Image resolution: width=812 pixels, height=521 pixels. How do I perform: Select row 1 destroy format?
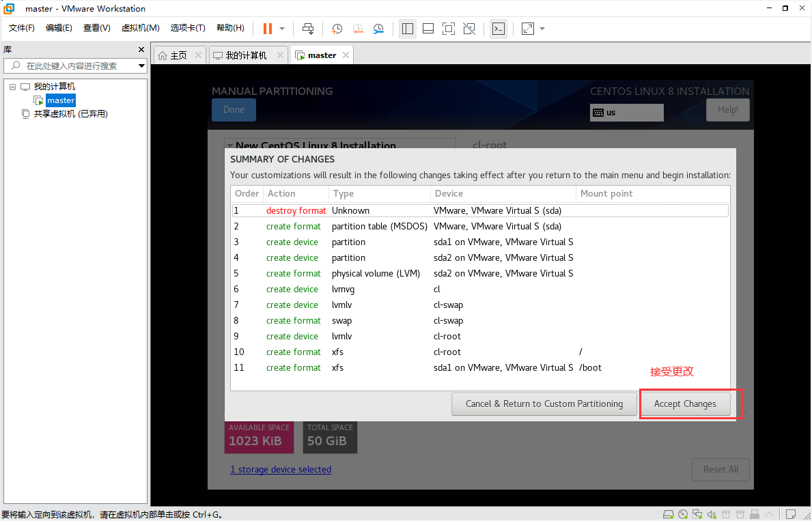click(x=480, y=211)
